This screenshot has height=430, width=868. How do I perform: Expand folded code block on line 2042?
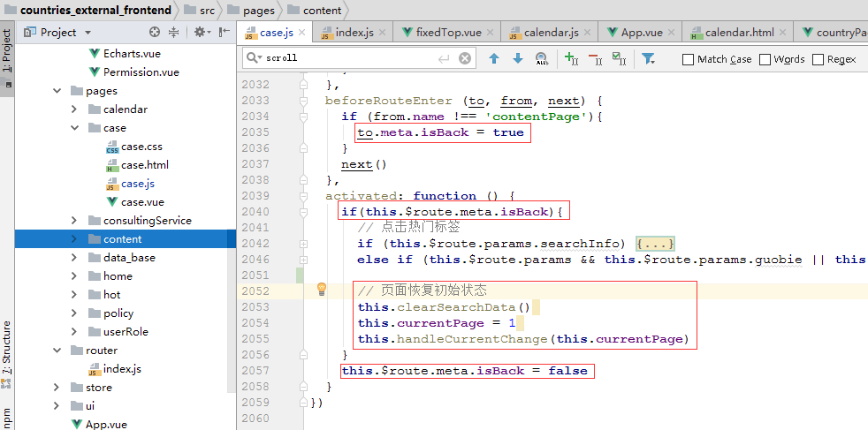[303, 243]
